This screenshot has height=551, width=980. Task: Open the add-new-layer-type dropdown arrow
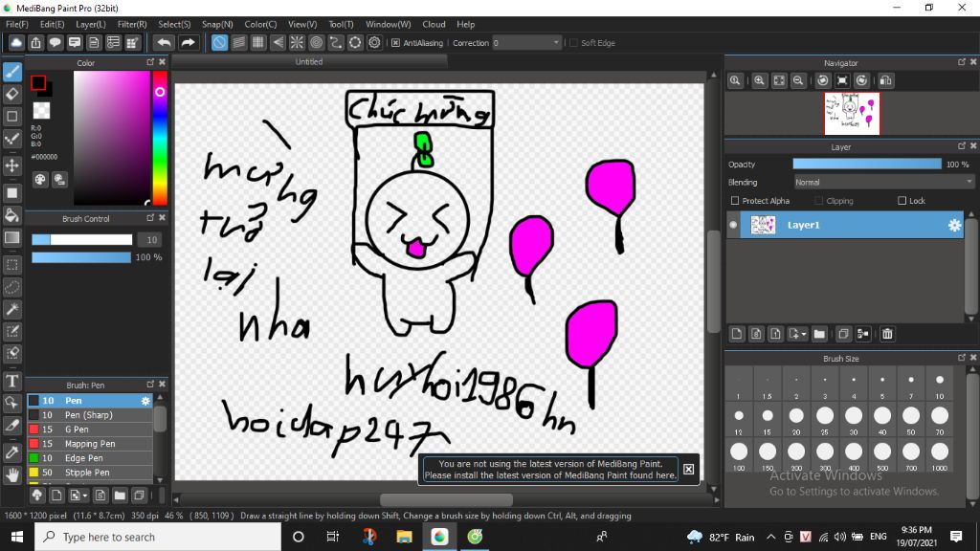804,334
